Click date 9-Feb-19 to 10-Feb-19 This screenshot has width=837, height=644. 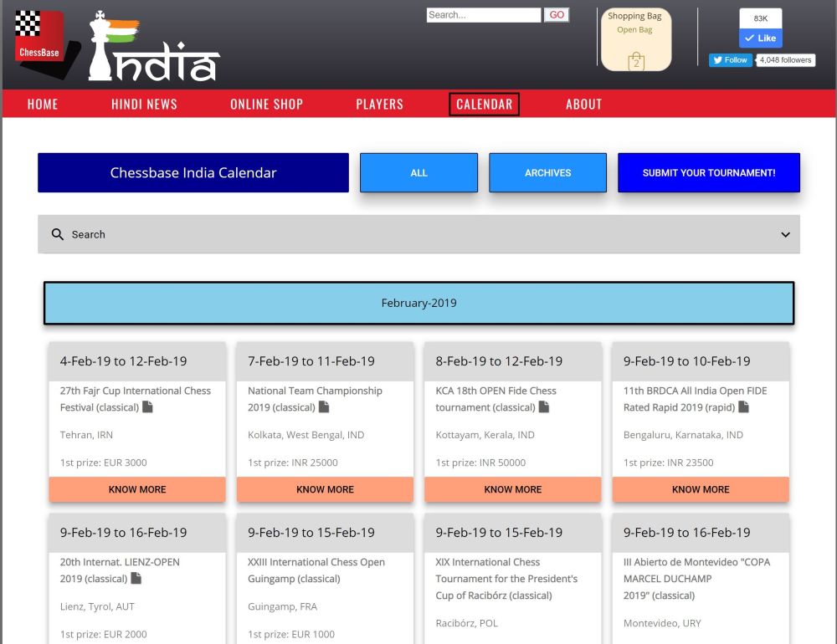[x=687, y=361]
